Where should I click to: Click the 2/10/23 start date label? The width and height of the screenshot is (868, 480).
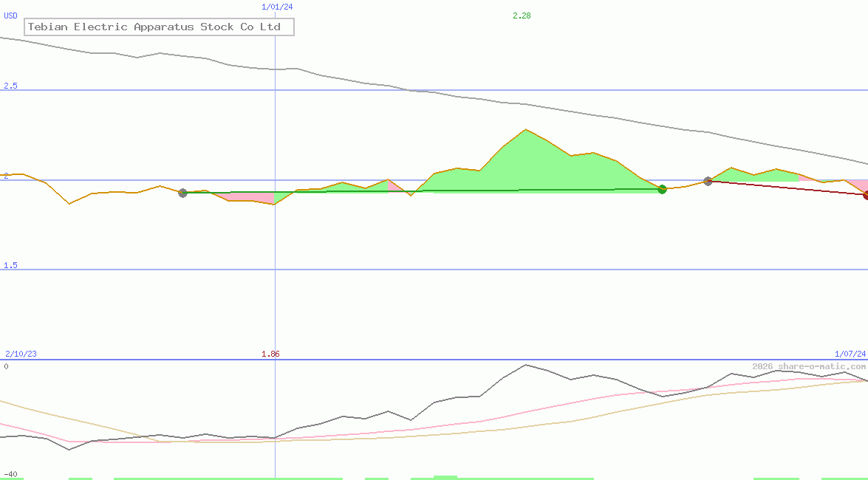click(x=21, y=354)
